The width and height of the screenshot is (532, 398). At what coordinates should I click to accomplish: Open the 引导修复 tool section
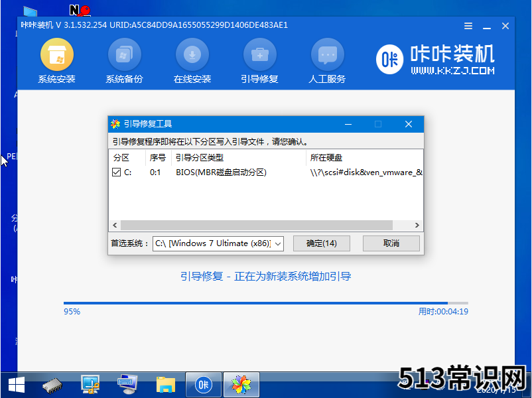click(259, 61)
